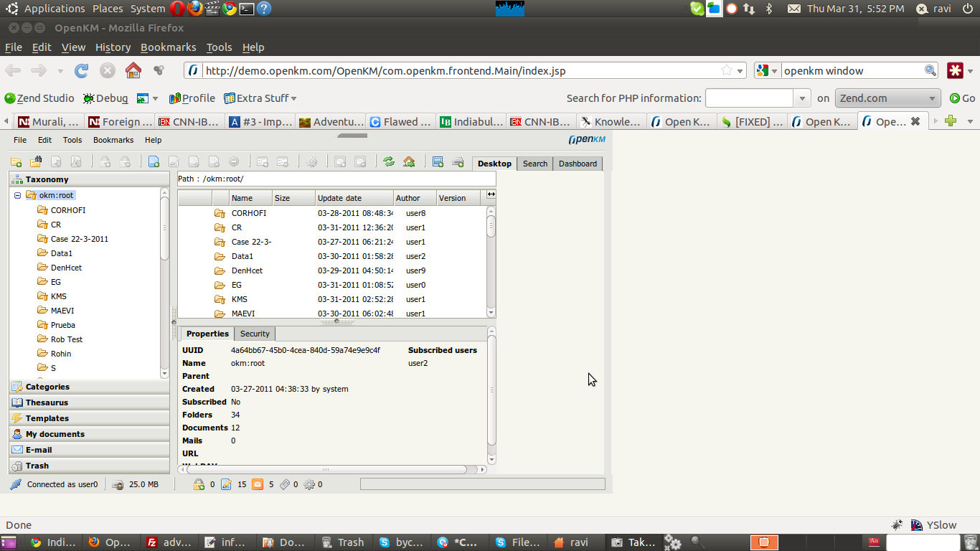Open the Dashboard tab
This screenshot has width=980, height=551.
click(578, 164)
